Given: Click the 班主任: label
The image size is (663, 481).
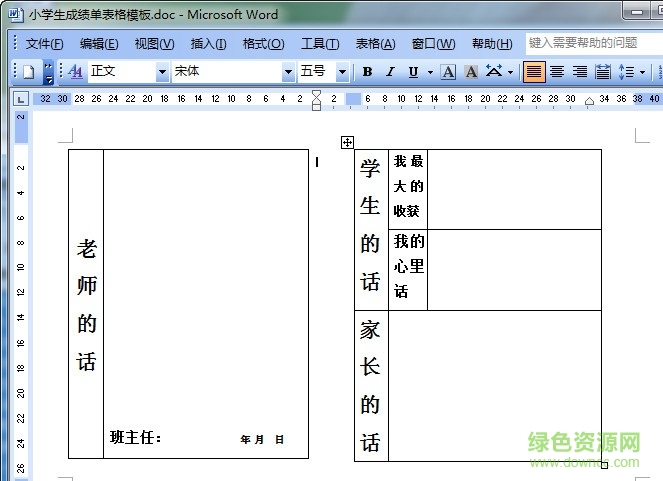Looking at the screenshot, I should 136,437.
